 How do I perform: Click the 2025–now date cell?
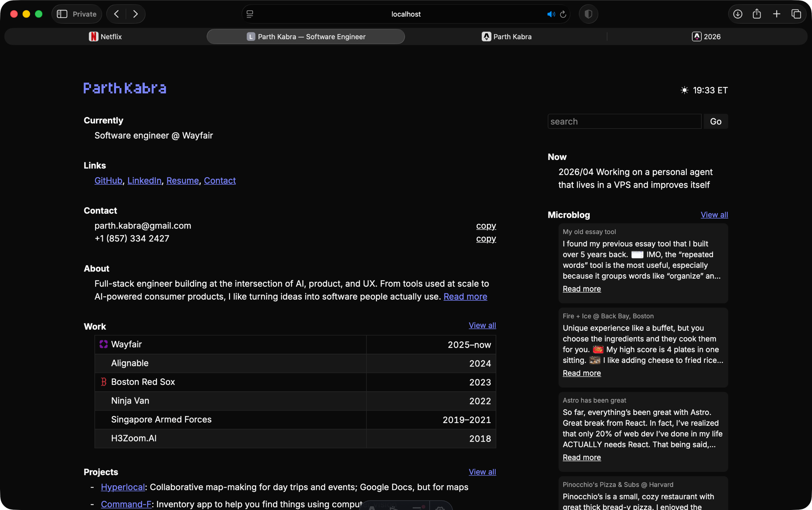tap(431, 344)
